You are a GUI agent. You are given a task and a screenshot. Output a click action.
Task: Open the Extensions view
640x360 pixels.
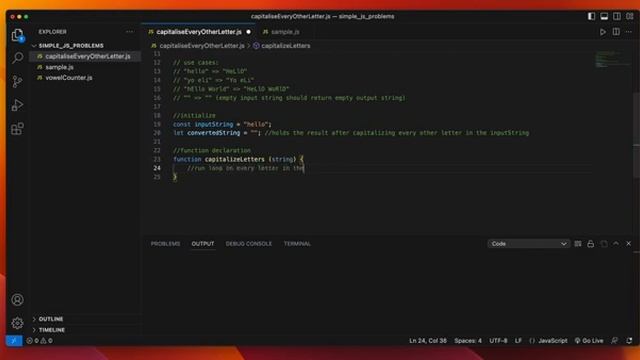pyautogui.click(x=17, y=129)
